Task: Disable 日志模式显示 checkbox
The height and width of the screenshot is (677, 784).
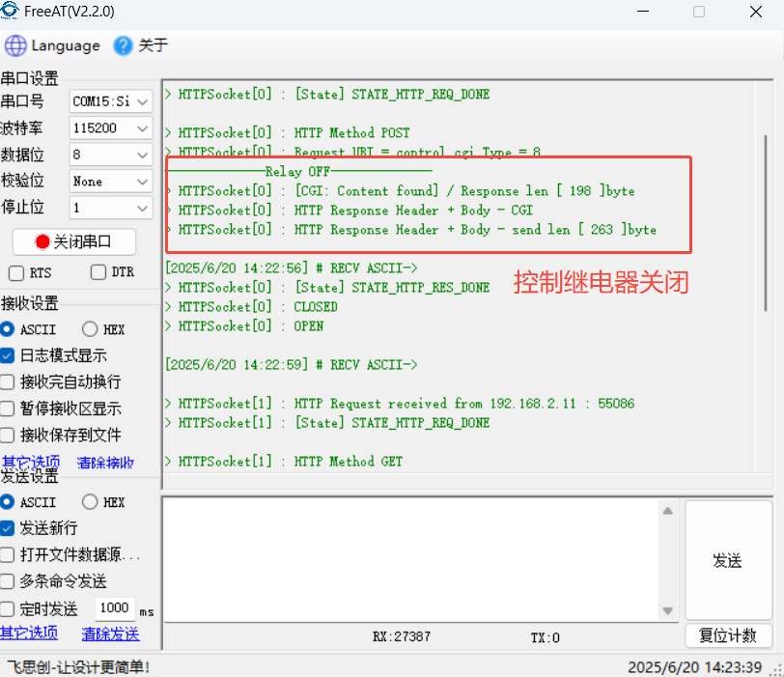Action: click(x=8, y=355)
